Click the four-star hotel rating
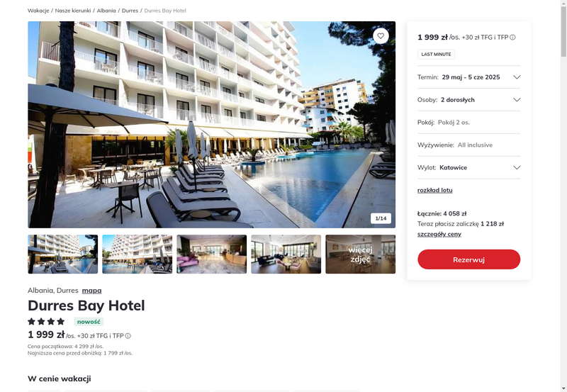This screenshot has height=392, width=567. [46, 322]
